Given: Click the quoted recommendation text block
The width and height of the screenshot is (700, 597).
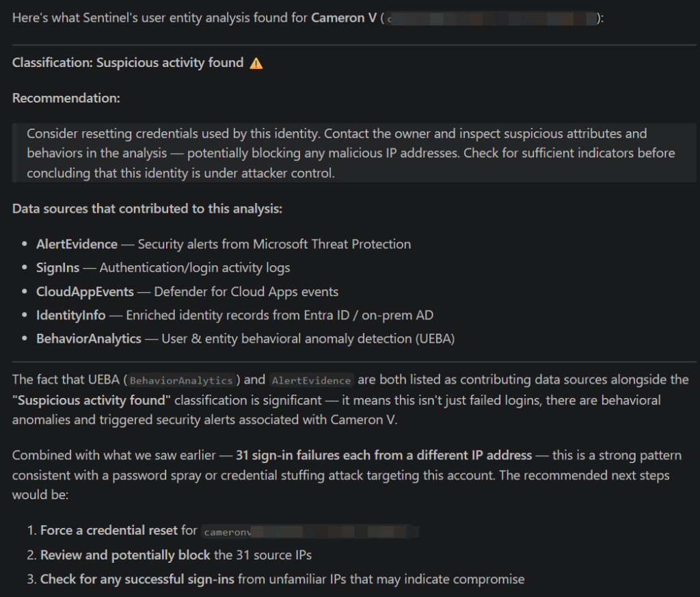Looking at the screenshot, I should tap(350, 153).
